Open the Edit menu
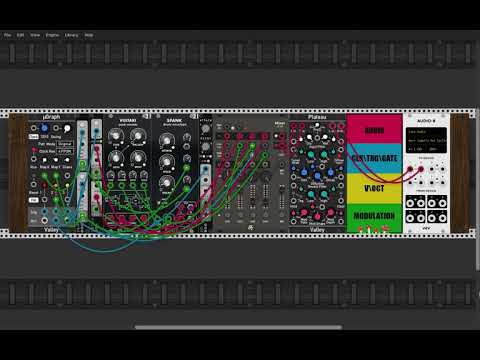Screen dimensions: 480x360 pos(20,35)
